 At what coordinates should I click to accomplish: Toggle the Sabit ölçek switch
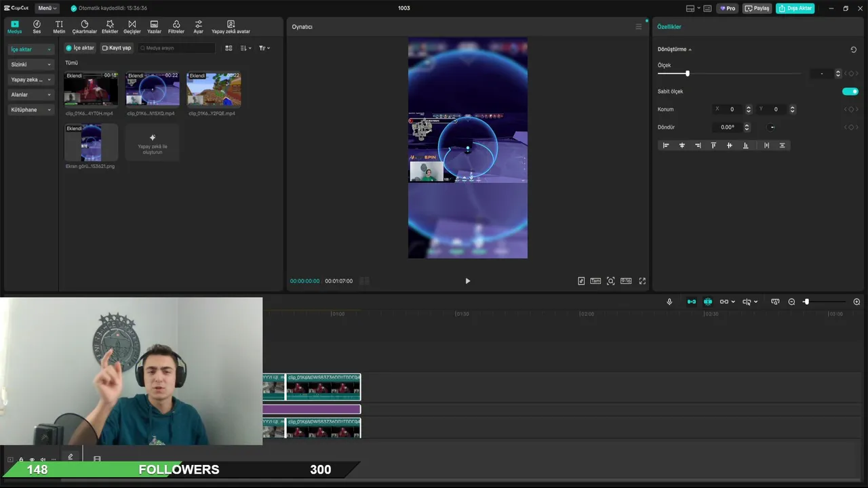[850, 91]
